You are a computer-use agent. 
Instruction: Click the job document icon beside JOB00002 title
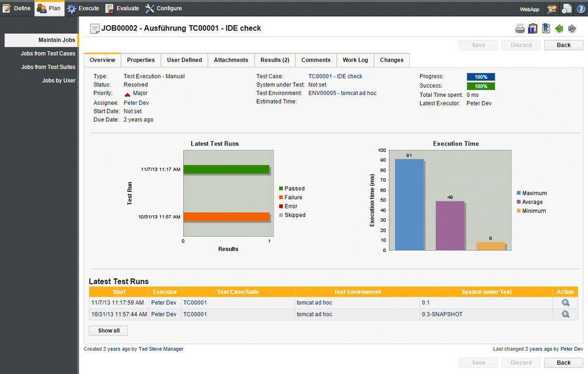tap(94, 29)
